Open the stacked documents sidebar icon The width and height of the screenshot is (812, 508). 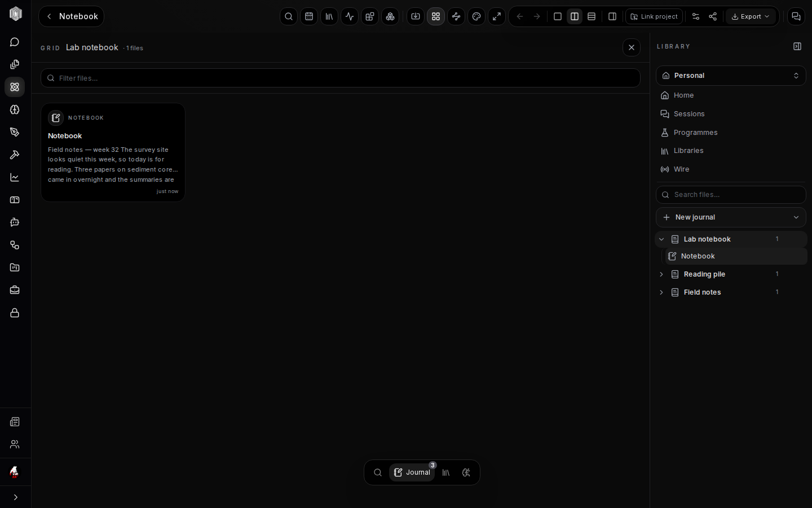point(15,65)
